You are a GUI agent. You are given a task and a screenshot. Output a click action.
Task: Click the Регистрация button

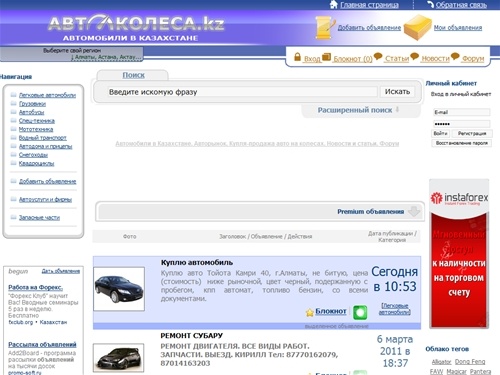click(x=472, y=133)
